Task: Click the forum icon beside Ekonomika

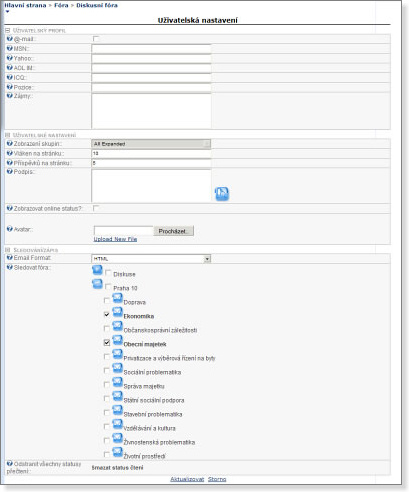Action: [x=117, y=312]
